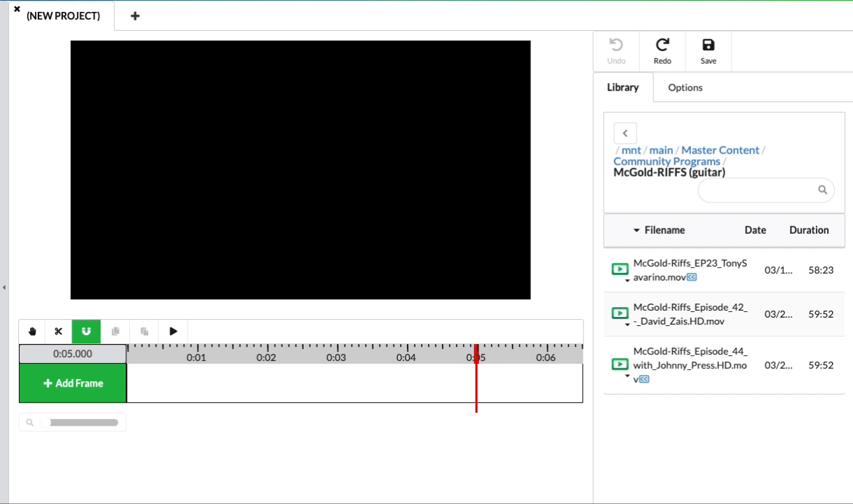The height and width of the screenshot is (504, 853).
Task: Open the search magnifier in the Library panel
Action: pos(822,189)
